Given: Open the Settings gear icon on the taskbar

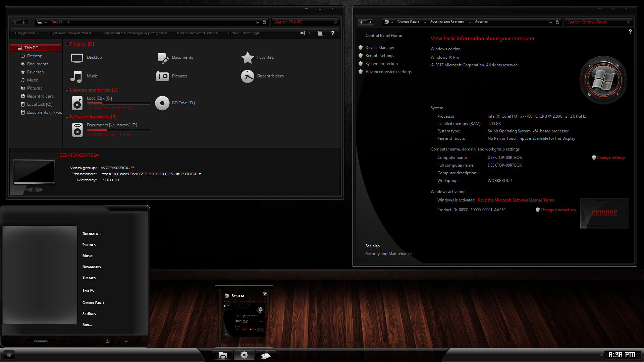Looking at the screenshot, I should click(244, 355).
